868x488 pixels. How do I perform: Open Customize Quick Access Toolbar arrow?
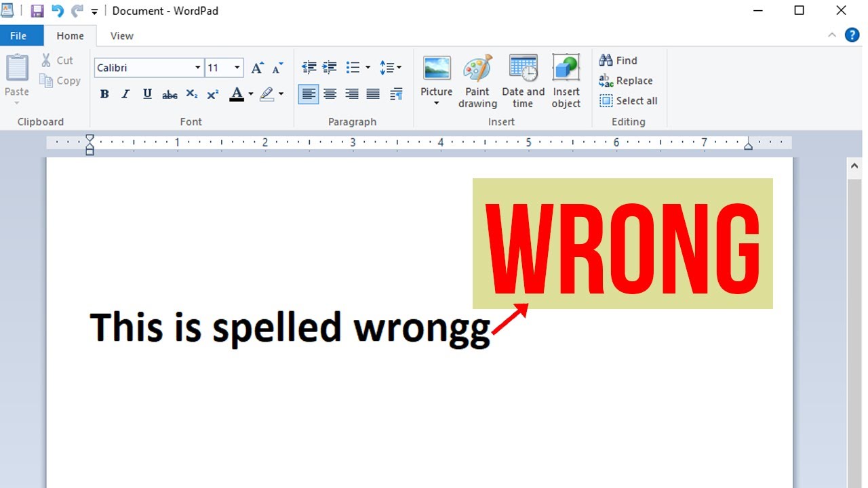pyautogui.click(x=94, y=12)
